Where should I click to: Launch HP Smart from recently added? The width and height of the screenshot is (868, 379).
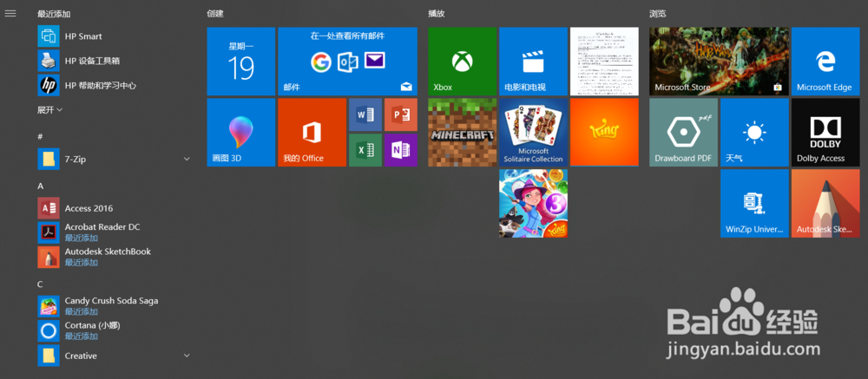click(x=114, y=36)
